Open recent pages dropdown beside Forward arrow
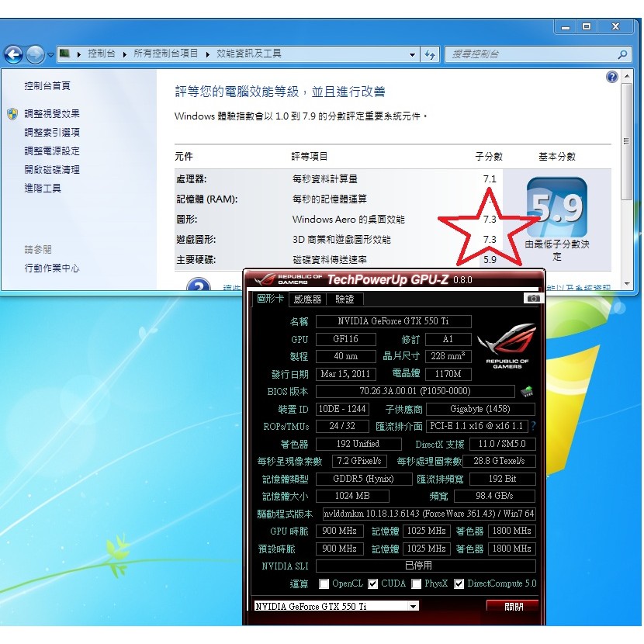This screenshot has width=644, height=644. (x=50, y=54)
